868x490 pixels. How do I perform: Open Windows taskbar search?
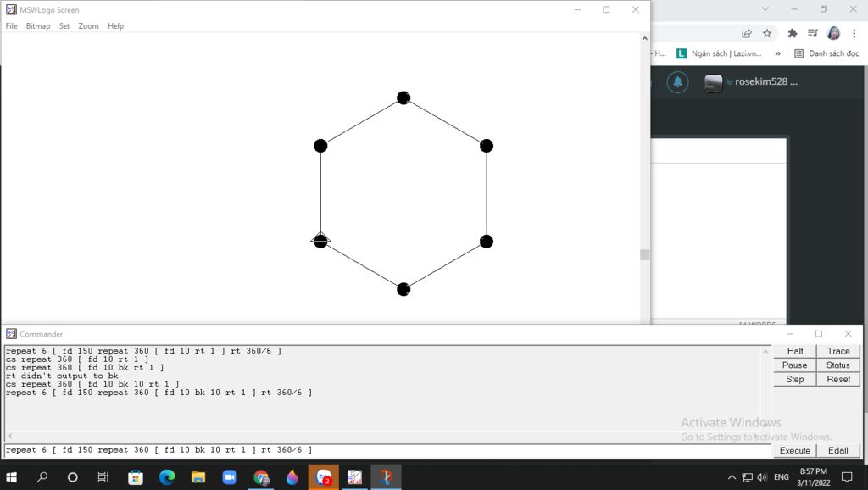42,476
